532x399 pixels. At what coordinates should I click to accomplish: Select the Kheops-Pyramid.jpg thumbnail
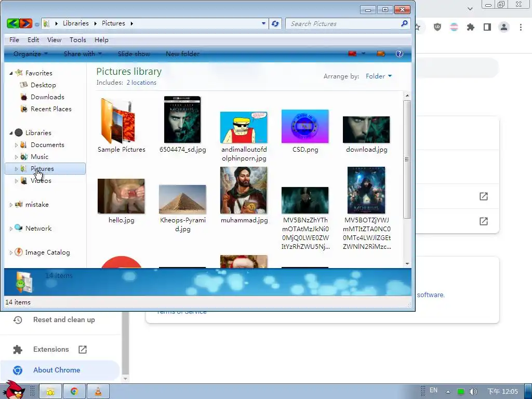pos(182,199)
